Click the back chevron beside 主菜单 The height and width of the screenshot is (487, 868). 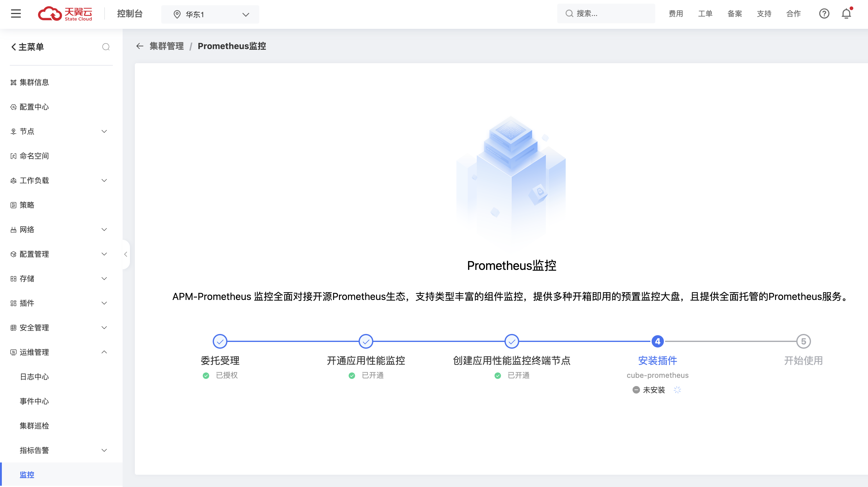tap(13, 47)
